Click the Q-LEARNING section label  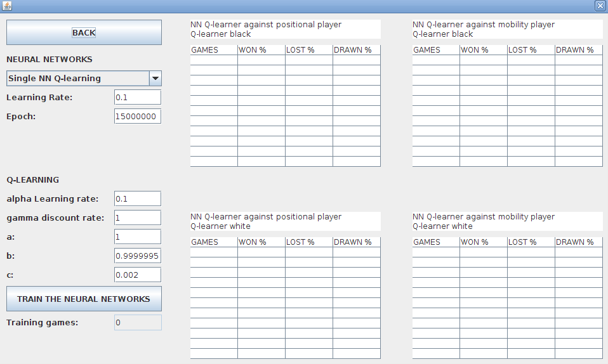coord(33,180)
